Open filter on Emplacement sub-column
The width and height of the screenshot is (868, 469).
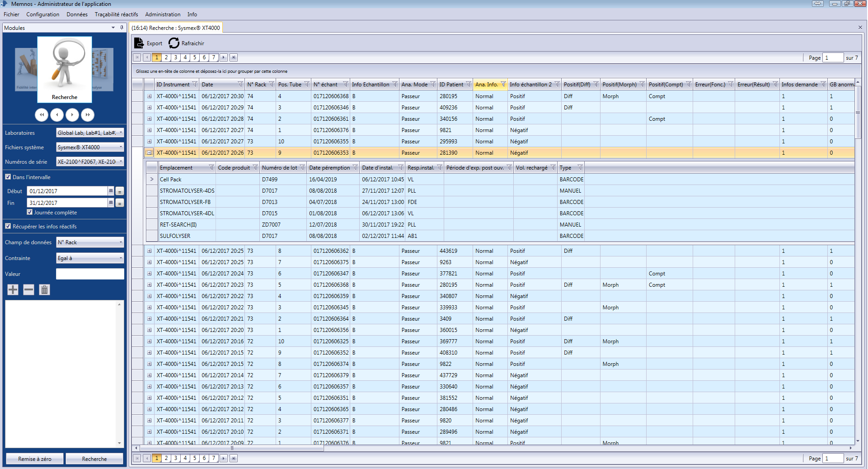coord(211,168)
